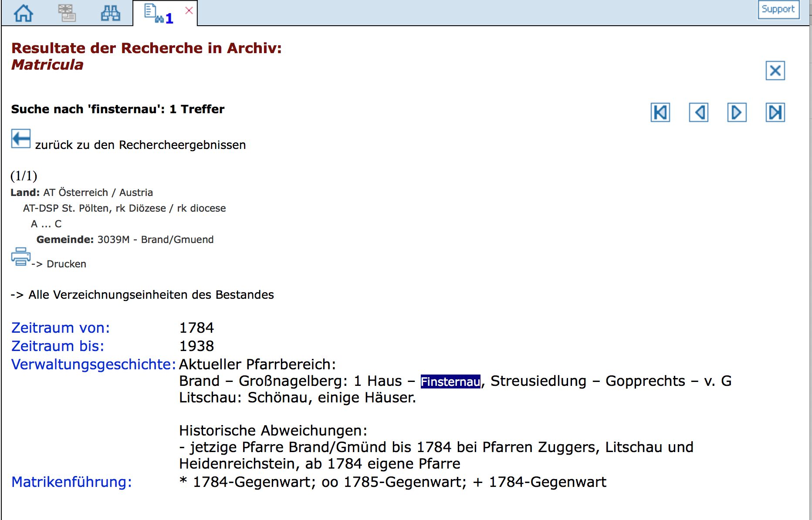Close the search results tab
812x520 pixels.
189,10
